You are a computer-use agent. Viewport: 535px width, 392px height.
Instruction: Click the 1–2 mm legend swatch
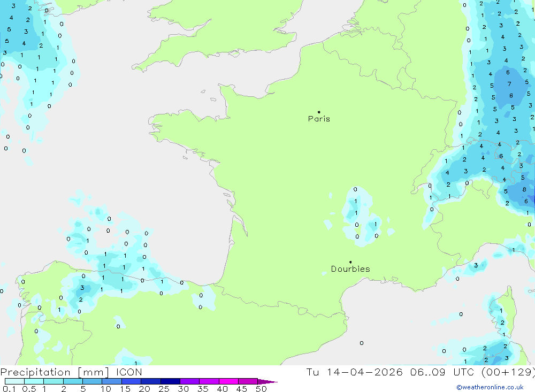[53, 381]
